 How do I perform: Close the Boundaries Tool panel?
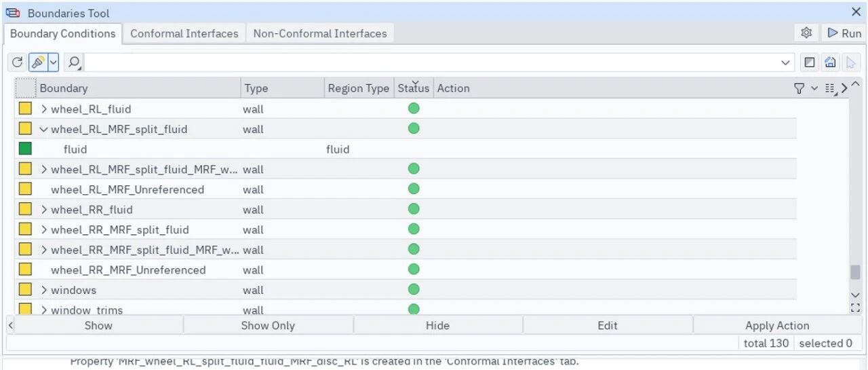coord(856,12)
